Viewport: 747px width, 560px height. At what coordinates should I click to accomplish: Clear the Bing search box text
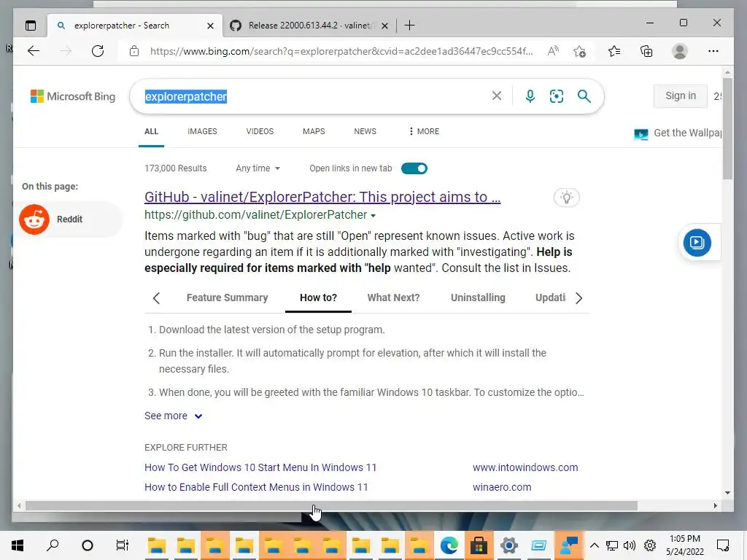[496, 96]
